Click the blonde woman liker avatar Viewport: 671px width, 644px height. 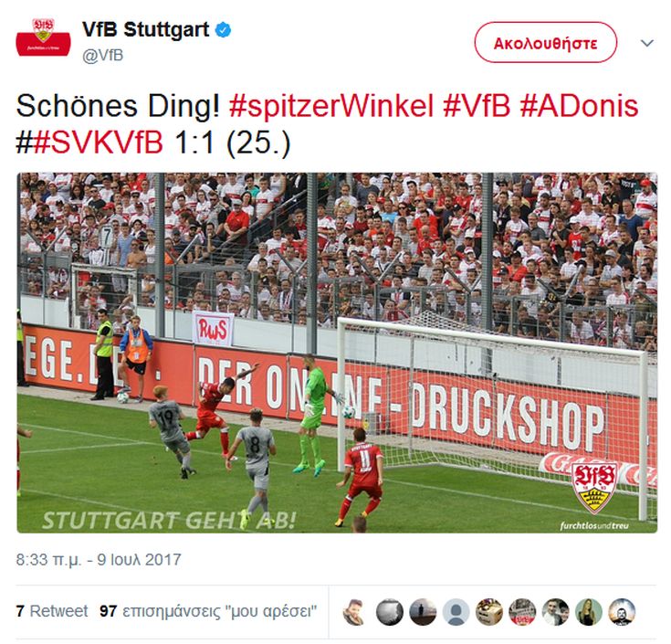tap(589, 611)
